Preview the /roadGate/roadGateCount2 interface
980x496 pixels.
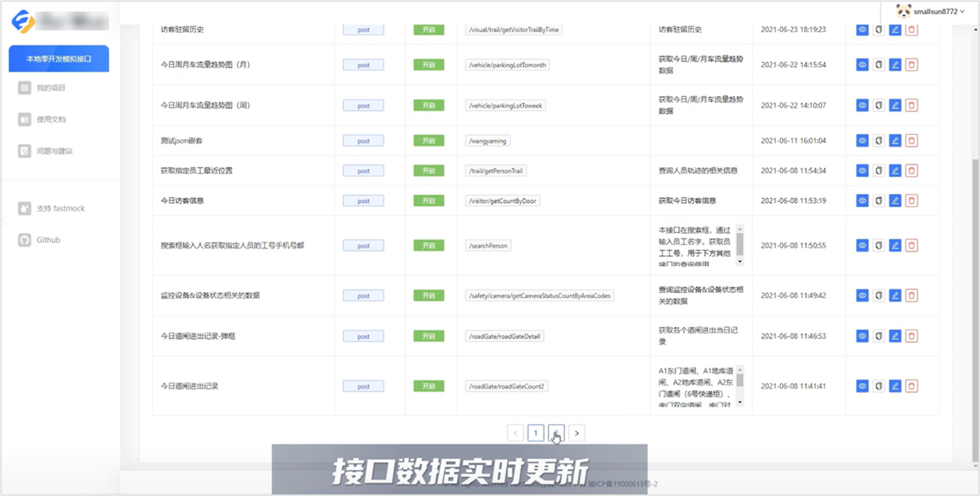(862, 386)
